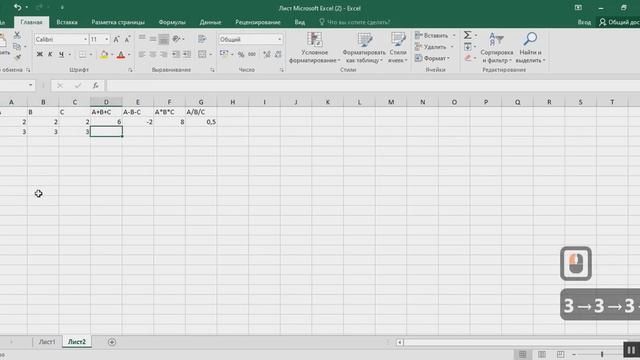Expand the Name Box dropdown arrow

[31, 85]
